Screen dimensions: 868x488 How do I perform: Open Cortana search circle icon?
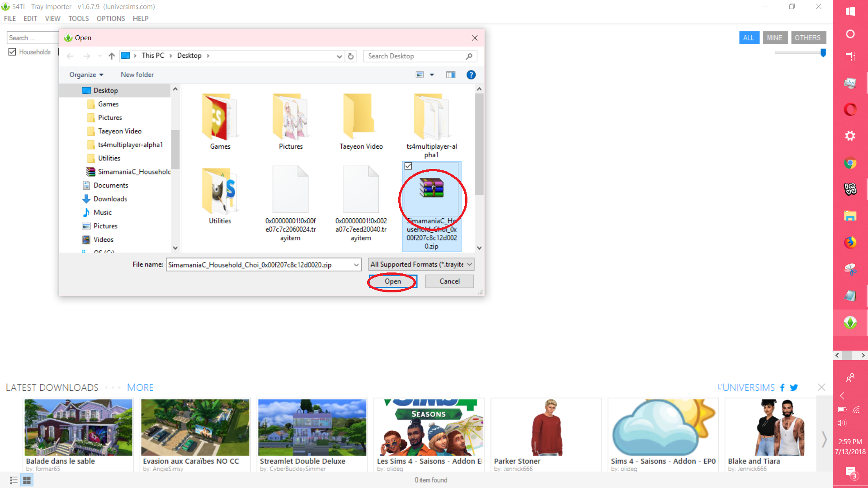tap(850, 34)
